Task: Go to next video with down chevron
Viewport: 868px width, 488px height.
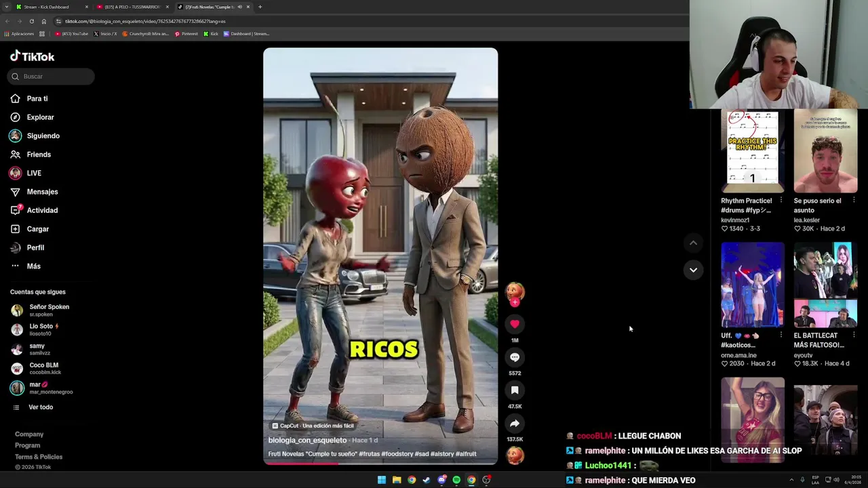Action: pyautogui.click(x=693, y=270)
